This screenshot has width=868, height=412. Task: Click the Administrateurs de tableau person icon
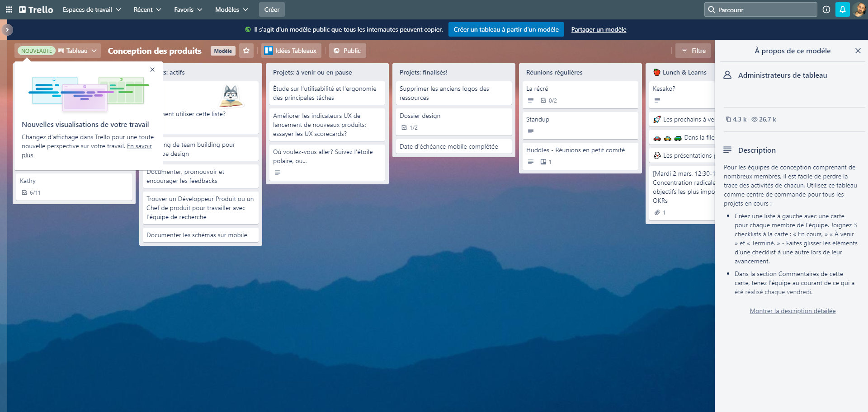(727, 75)
